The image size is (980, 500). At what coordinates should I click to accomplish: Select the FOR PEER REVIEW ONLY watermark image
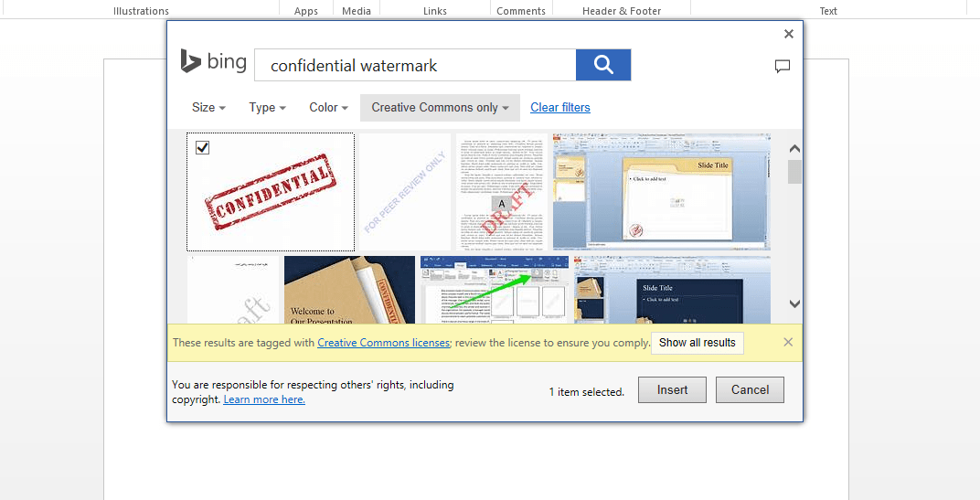point(405,191)
